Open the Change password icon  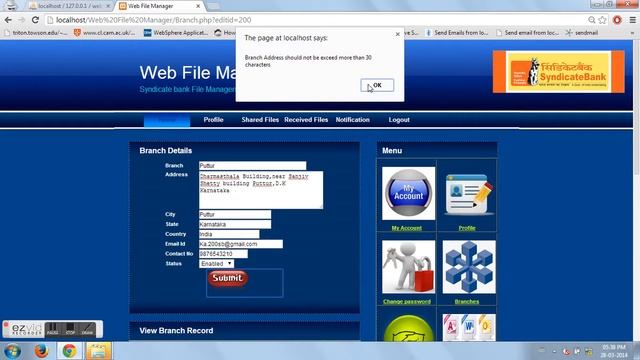click(x=409, y=267)
